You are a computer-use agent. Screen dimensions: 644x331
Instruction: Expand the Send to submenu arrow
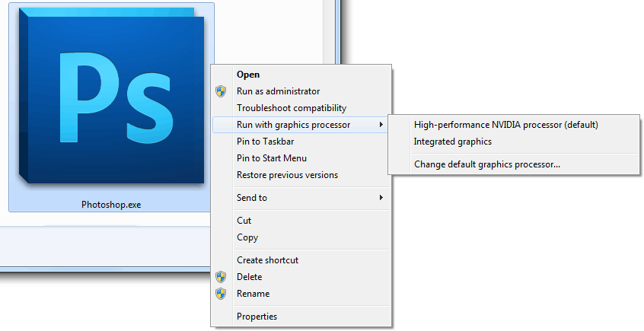(x=381, y=198)
